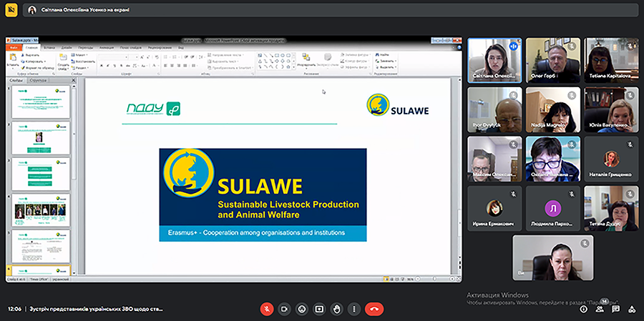Close the slide thumbnails pane
Screen dimensions: 644x321
pyautogui.click(x=74, y=81)
